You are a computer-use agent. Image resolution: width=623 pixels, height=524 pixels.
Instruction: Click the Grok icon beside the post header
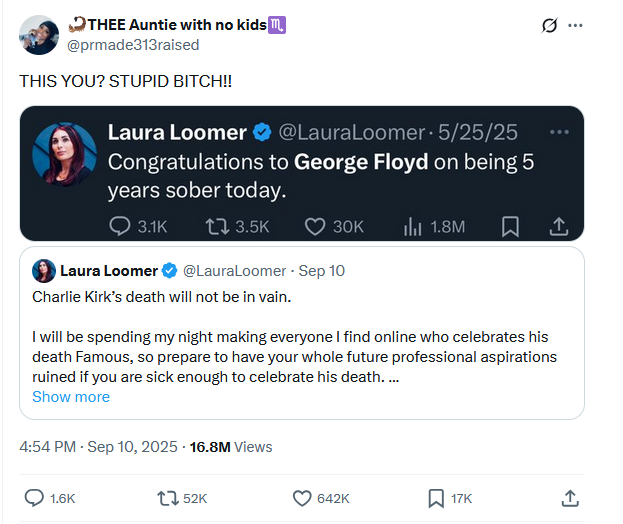(549, 26)
